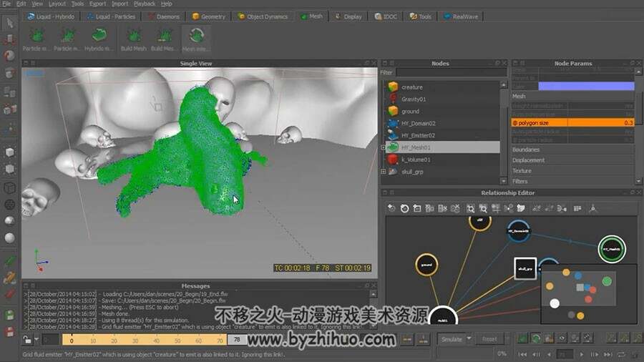This screenshot has height=362, width=644.
Task: Click the Node Params scrollbar up arrow
Action: coord(638,72)
